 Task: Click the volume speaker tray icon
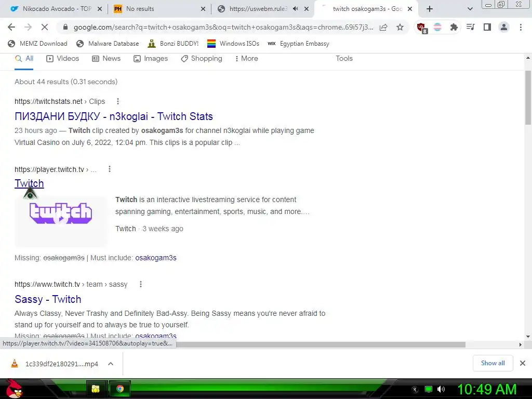coord(441,389)
